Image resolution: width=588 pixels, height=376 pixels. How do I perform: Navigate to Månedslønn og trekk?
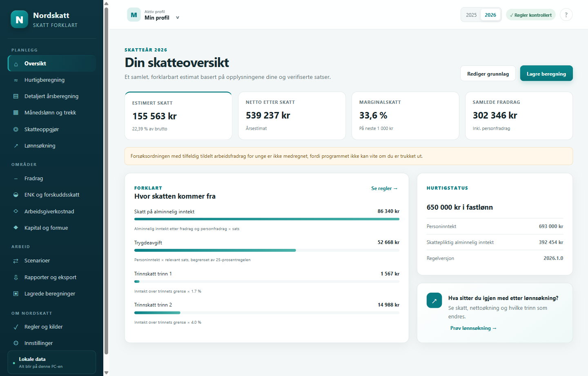pyautogui.click(x=52, y=113)
